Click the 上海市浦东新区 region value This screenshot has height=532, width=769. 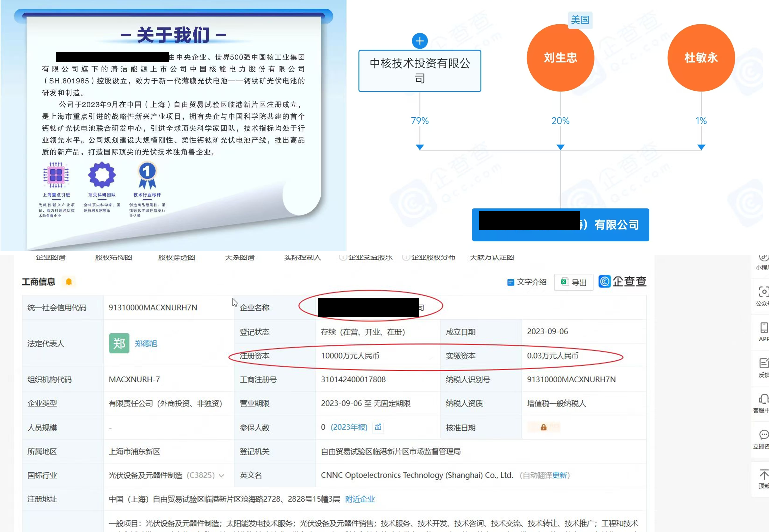[134, 451]
